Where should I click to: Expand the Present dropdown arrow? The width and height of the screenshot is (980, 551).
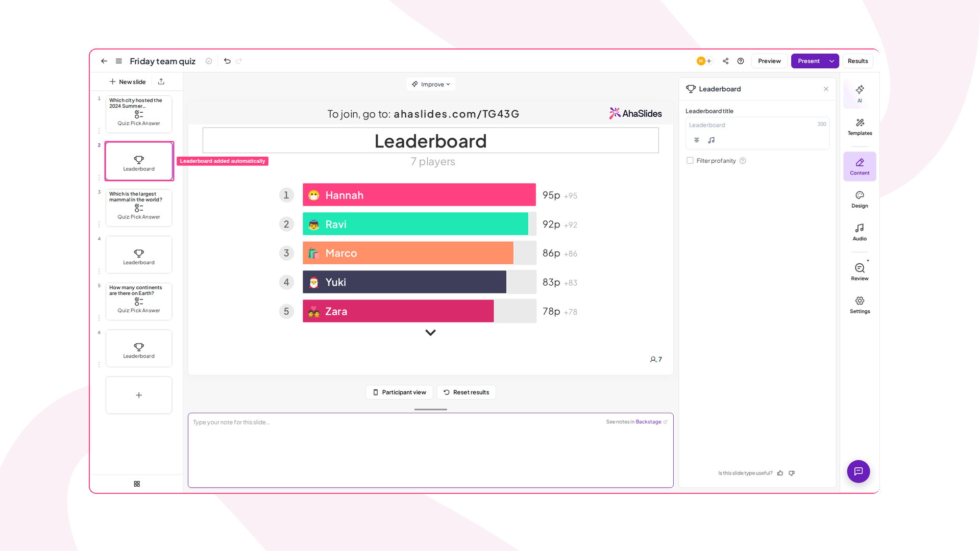832,61
